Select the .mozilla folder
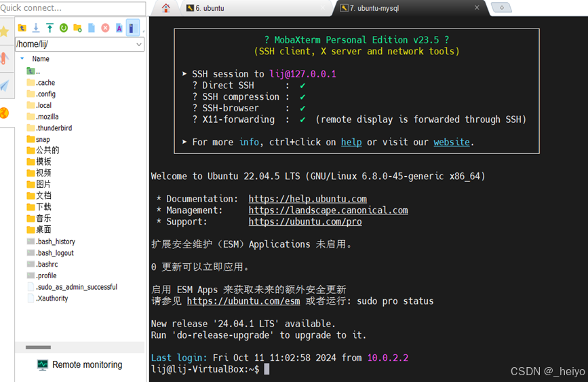This screenshot has height=382, width=588. pyautogui.click(x=43, y=117)
